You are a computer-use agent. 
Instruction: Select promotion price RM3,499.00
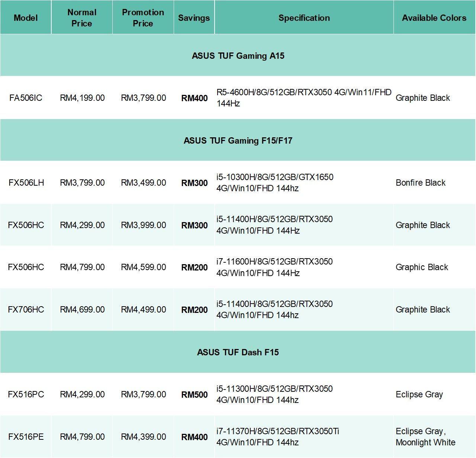click(143, 183)
